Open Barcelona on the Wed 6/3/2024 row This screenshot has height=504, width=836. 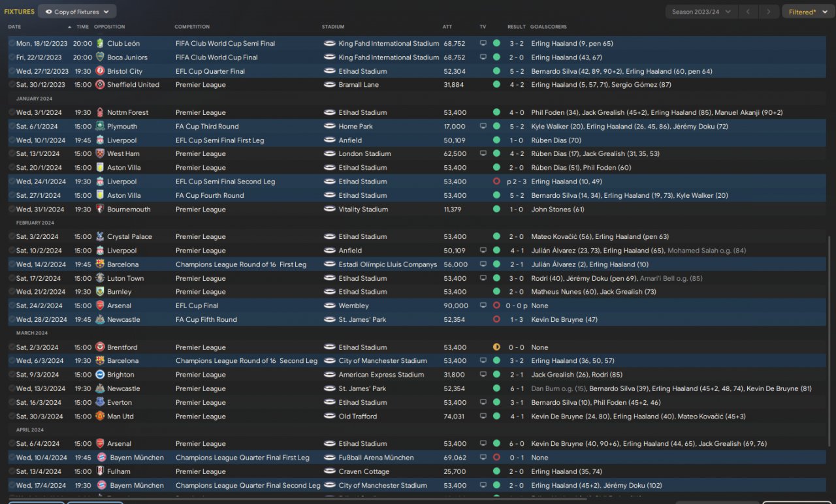[x=123, y=360]
